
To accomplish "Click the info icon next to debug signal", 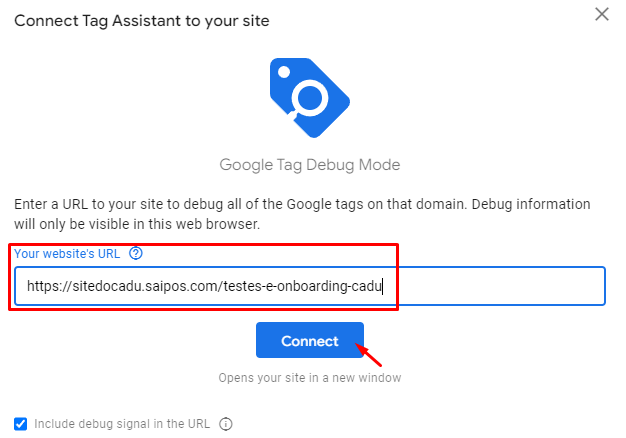I will [226, 424].
